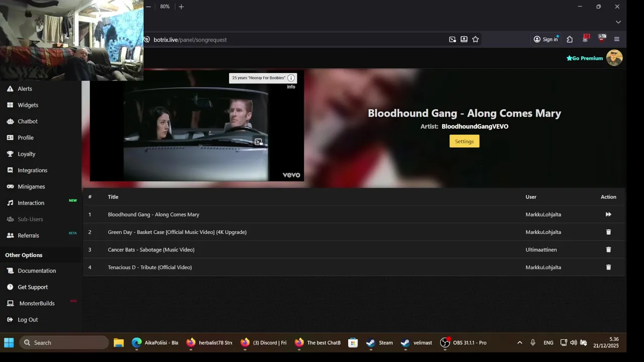Click the ENG language indicator
This screenshot has height=362, width=644.
click(548, 343)
